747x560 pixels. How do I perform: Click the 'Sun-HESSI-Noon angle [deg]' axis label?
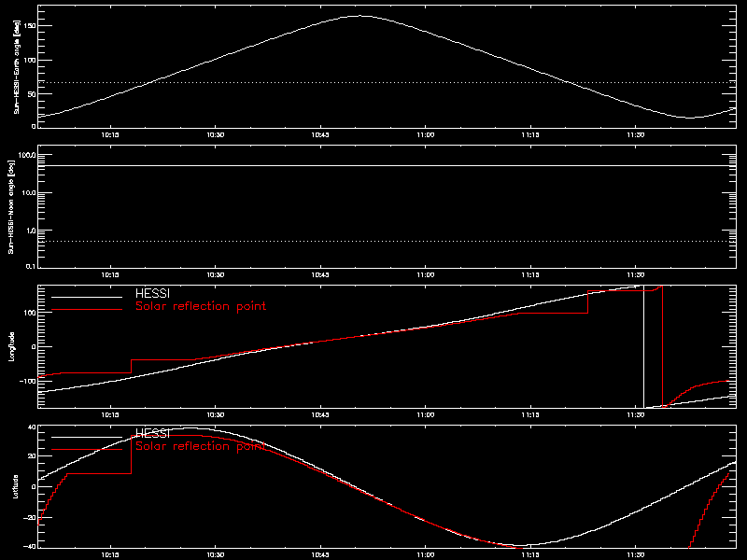(x=11, y=206)
